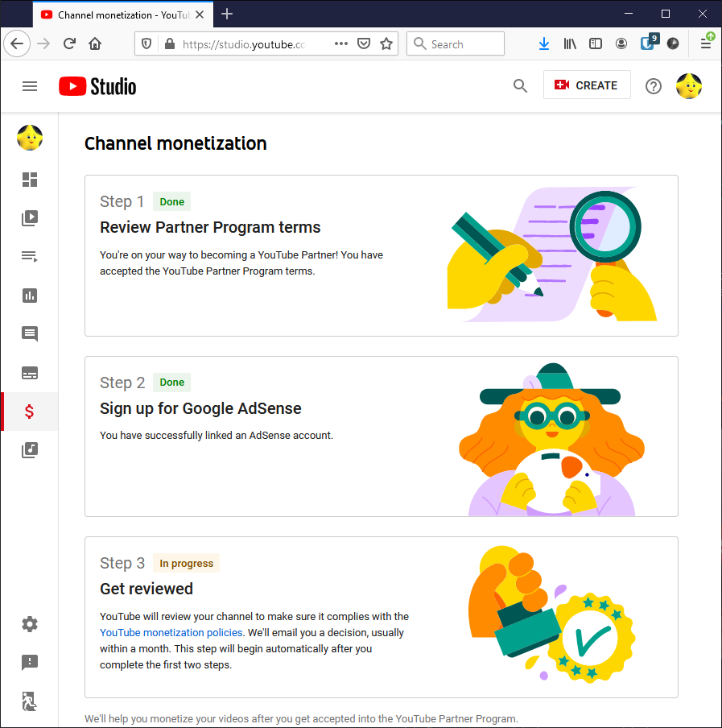Click the Review Partner Program terms heading
Image resolution: width=722 pixels, height=728 pixels.
[x=210, y=227]
